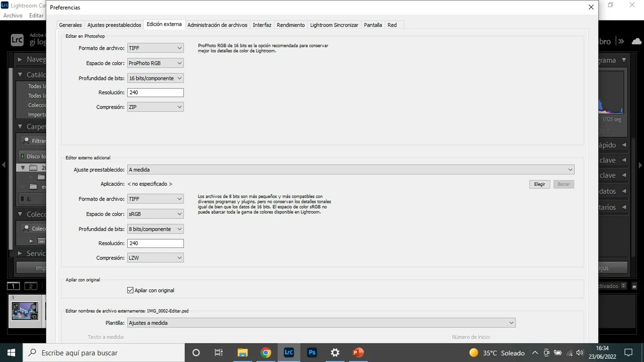Image resolution: width=644 pixels, height=362 pixels.
Task: Open Editar menu in Lightroom window
Action: (36, 16)
